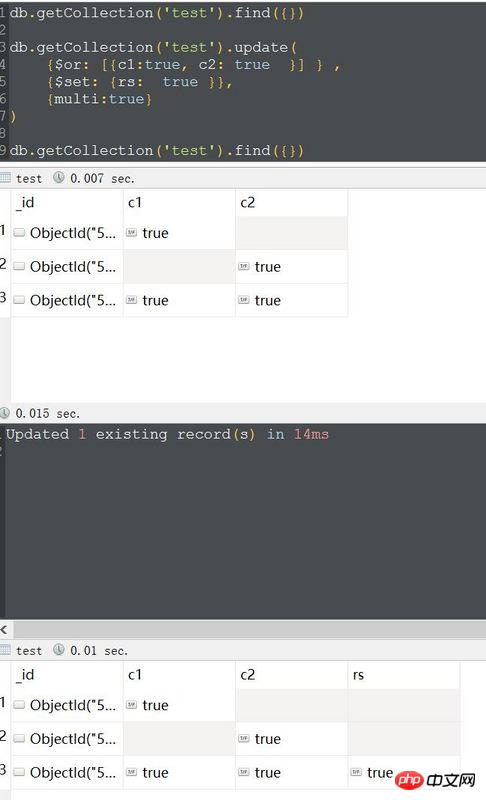
Task: Click the c1 true cell in bottom-table row 1
Action: 179,705
